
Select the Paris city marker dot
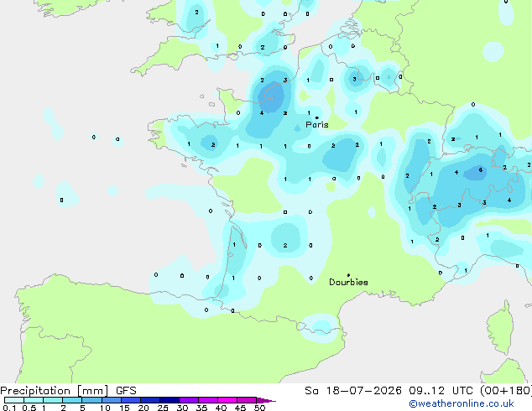click(317, 117)
